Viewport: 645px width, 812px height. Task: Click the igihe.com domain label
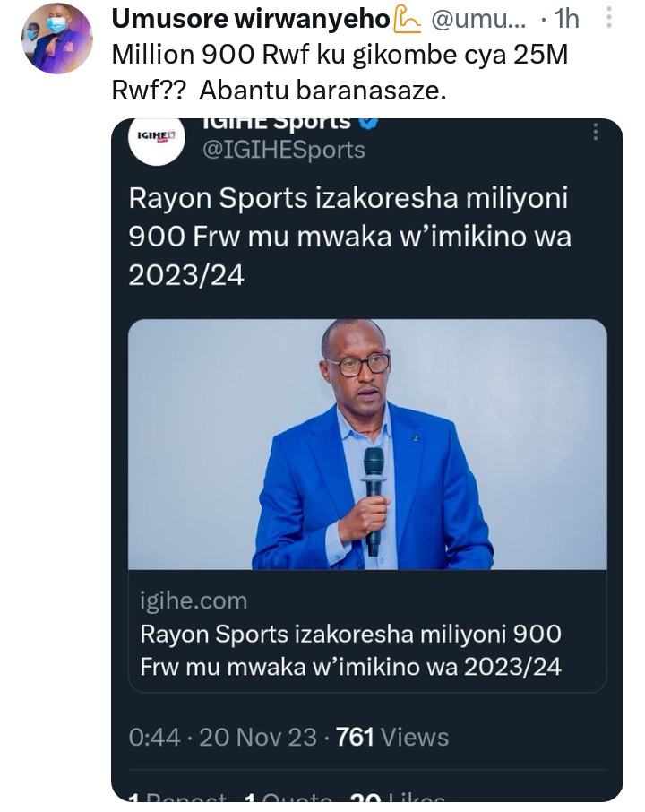click(x=193, y=600)
